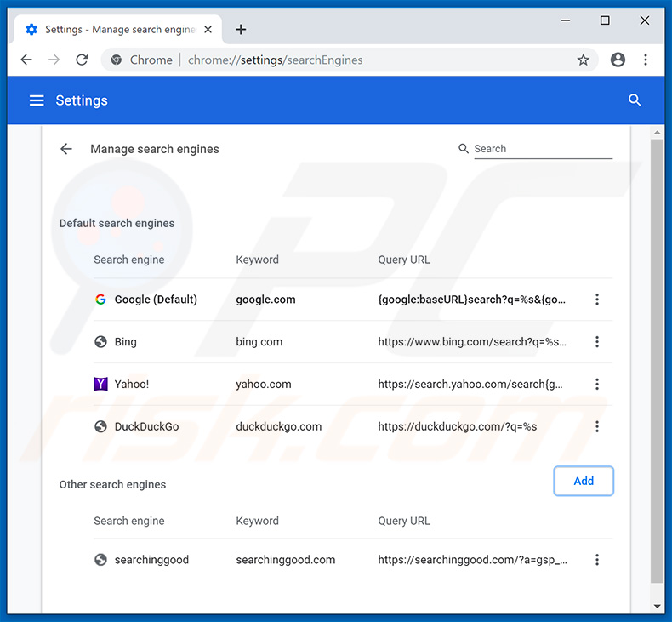Click the Yahoo! purple Y icon
The width and height of the screenshot is (672, 622).
pyautogui.click(x=100, y=384)
